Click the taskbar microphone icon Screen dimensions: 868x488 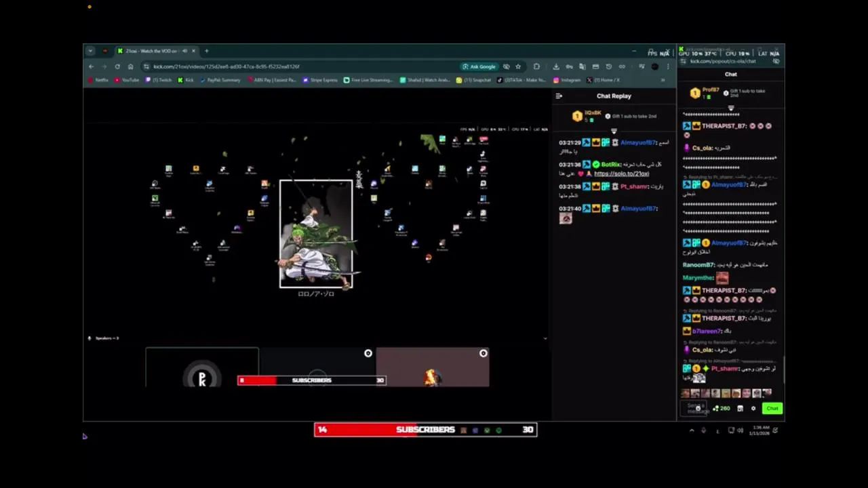(704, 430)
